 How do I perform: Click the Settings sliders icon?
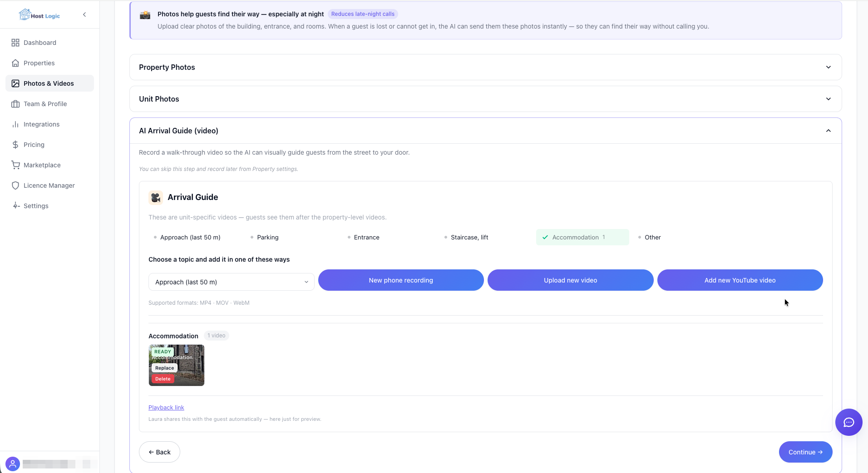pos(15,206)
